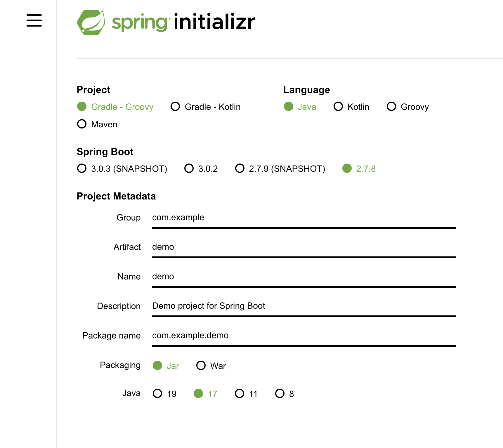
Task: Open the hamburger navigation menu
Action: pos(34,20)
